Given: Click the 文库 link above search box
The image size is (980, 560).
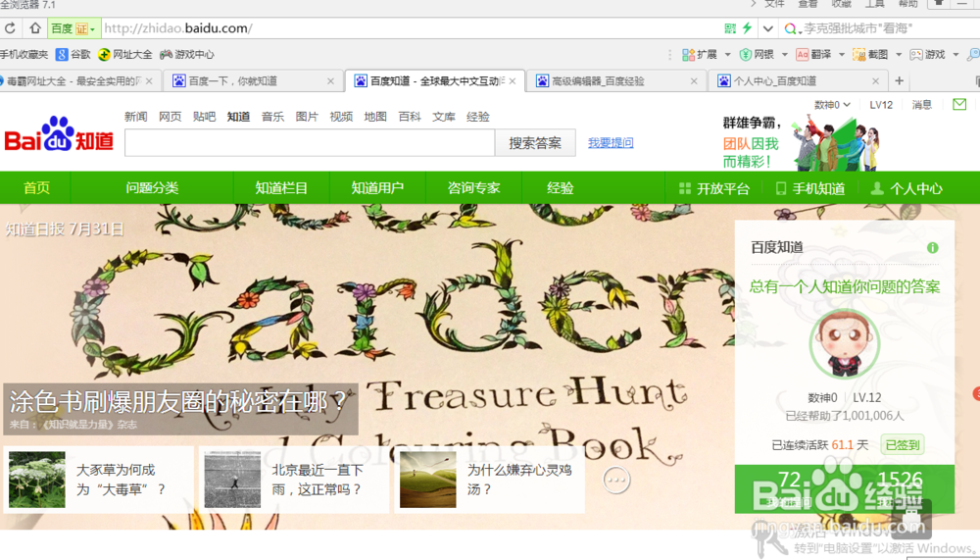Looking at the screenshot, I should (444, 117).
